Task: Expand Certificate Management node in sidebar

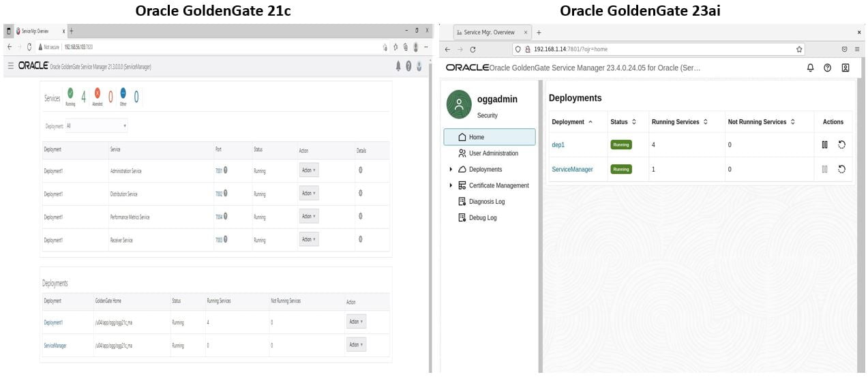Action: click(x=451, y=185)
